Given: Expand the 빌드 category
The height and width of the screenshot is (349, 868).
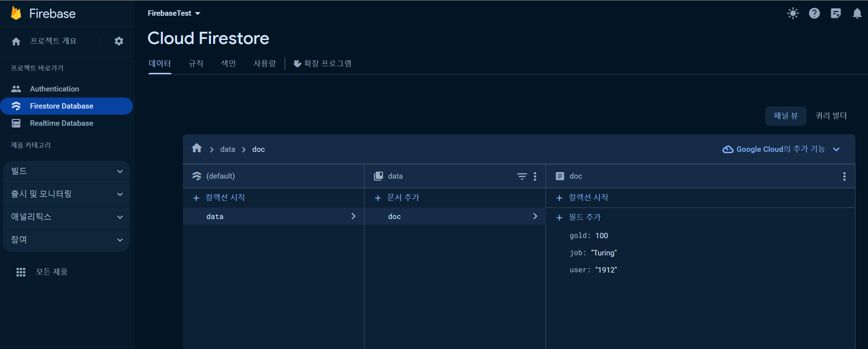Looking at the screenshot, I should 66,171.
